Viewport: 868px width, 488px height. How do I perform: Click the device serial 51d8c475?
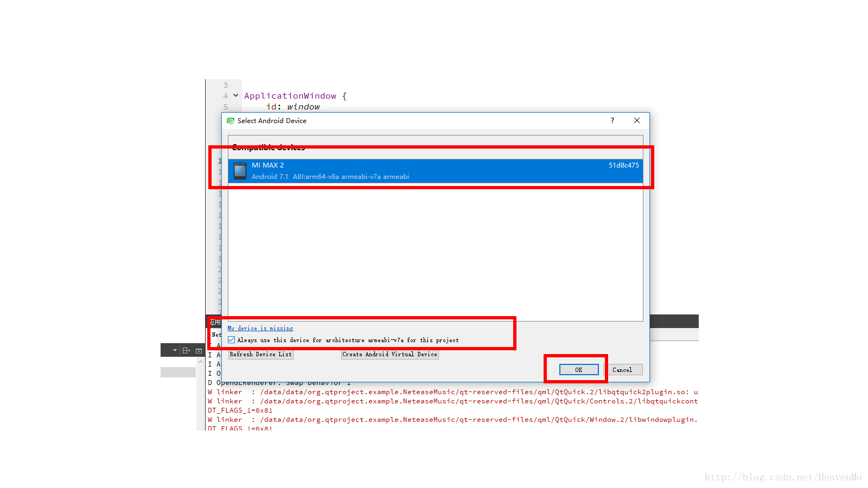pos(623,165)
